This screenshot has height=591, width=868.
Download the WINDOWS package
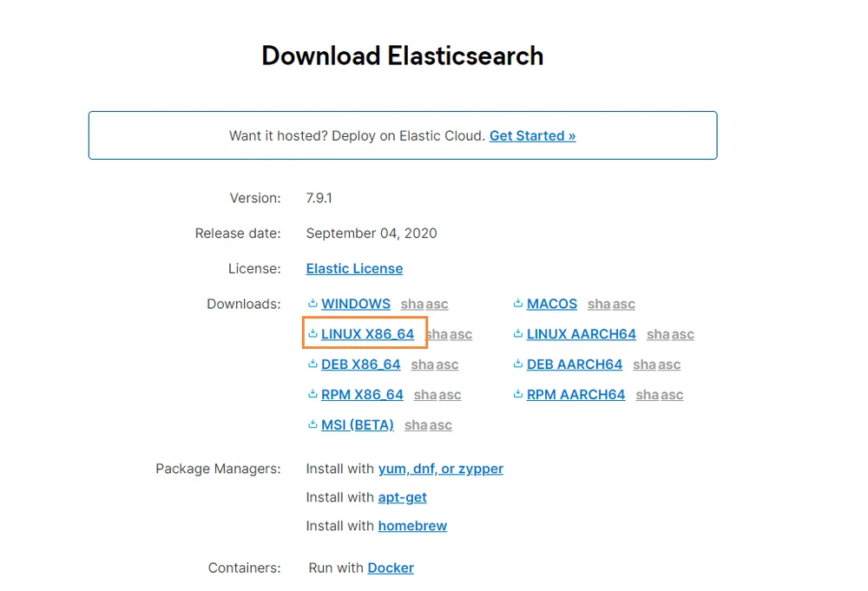coord(355,304)
